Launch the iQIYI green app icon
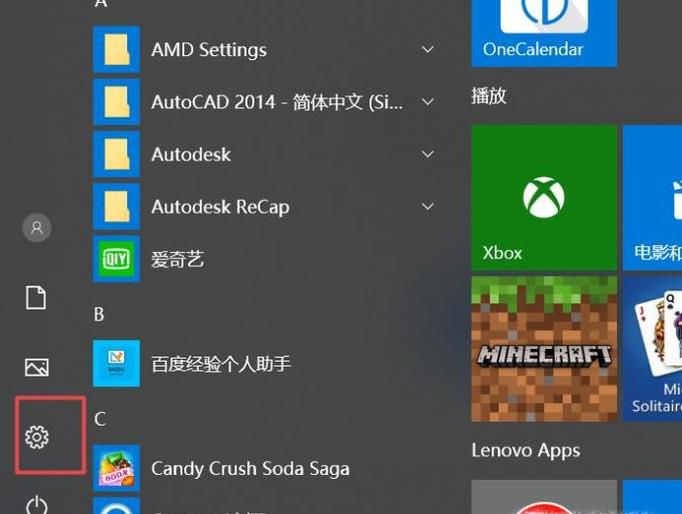682x514 pixels. [116, 259]
